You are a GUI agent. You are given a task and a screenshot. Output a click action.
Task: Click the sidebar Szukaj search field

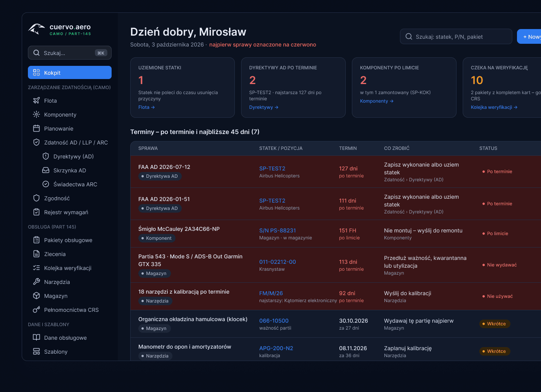tap(70, 53)
